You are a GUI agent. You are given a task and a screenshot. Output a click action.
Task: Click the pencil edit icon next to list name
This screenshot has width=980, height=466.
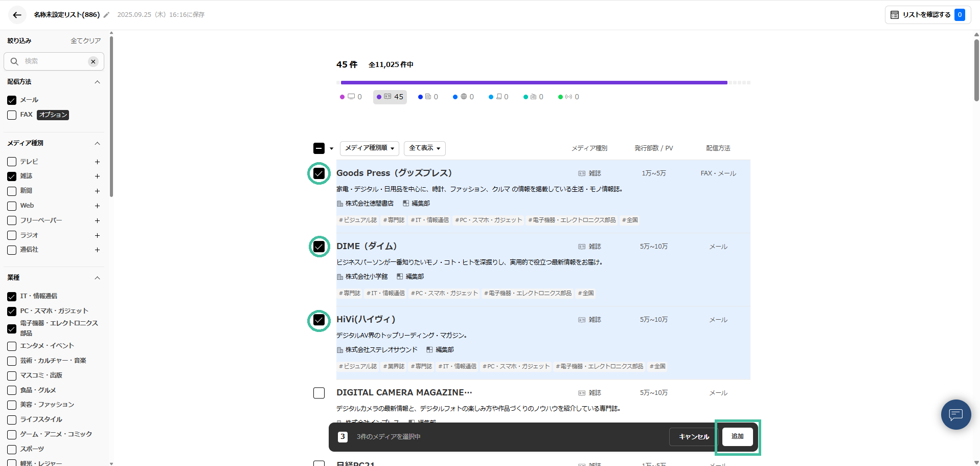click(106, 15)
